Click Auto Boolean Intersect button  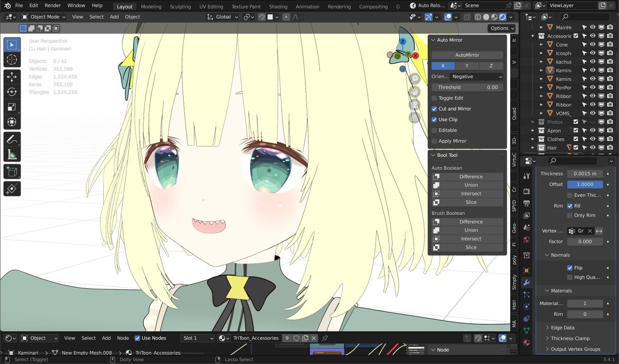pyautogui.click(x=467, y=194)
